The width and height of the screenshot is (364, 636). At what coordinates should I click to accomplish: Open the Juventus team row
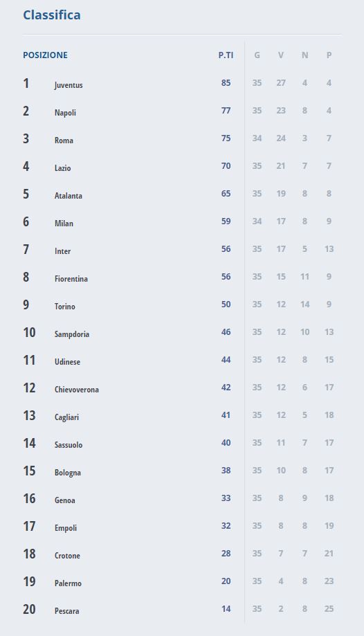[182, 83]
